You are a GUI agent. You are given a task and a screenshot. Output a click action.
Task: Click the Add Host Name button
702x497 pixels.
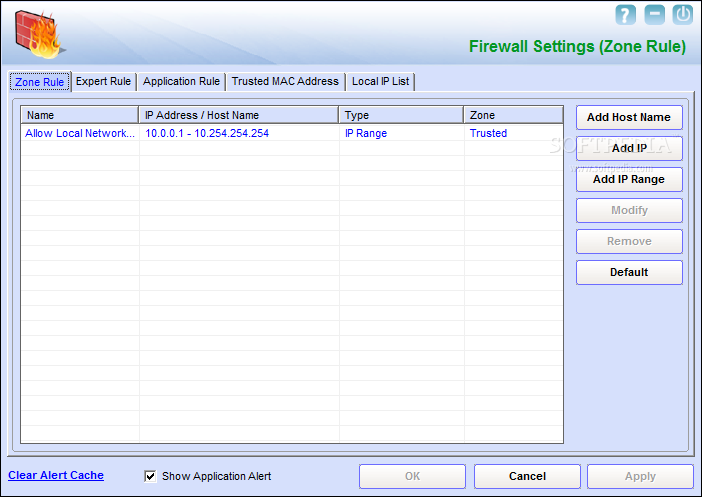629,117
